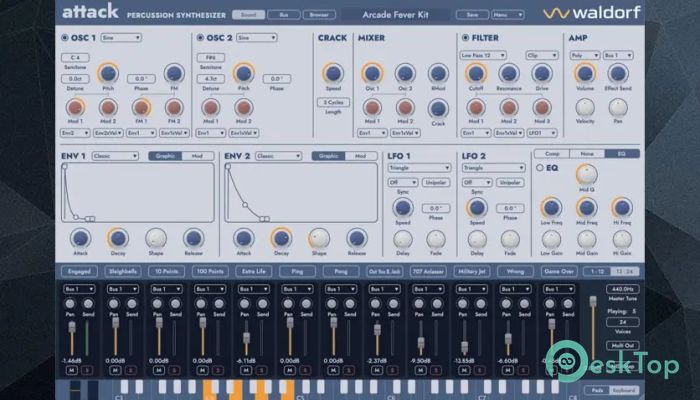Screen dimensions: 700x400
Task: Click the Filter Mod 3 knob
Action: 542,108
